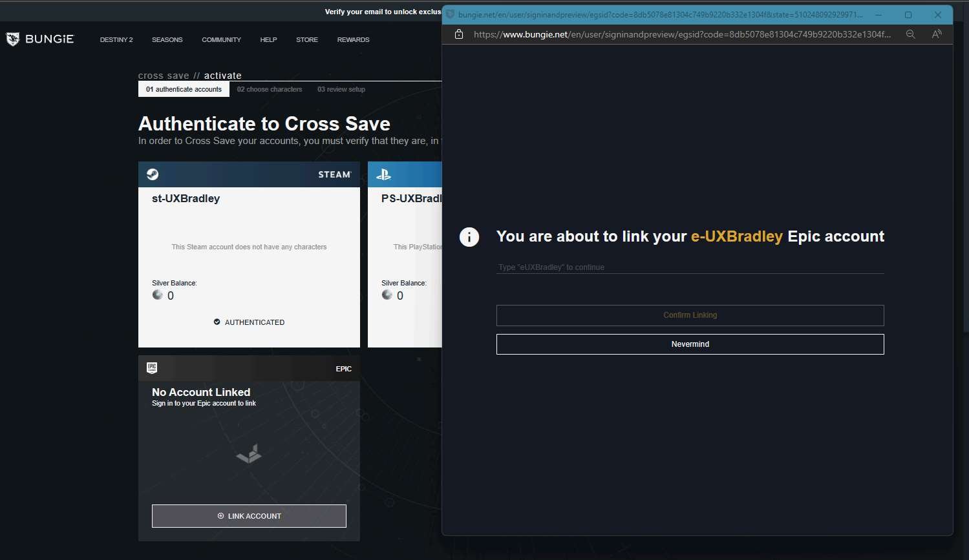Click the zoom icon in the popup address bar
The width and height of the screenshot is (969, 560).
[x=910, y=34]
